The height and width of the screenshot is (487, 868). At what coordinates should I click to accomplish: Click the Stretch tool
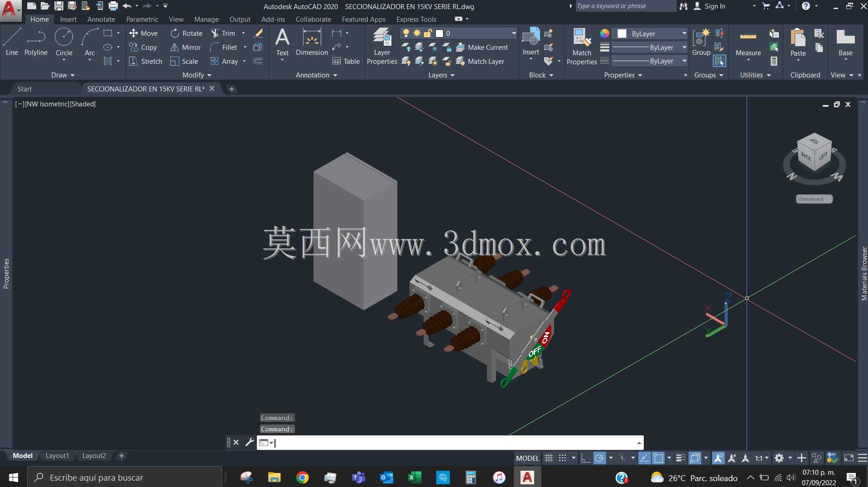coord(145,61)
